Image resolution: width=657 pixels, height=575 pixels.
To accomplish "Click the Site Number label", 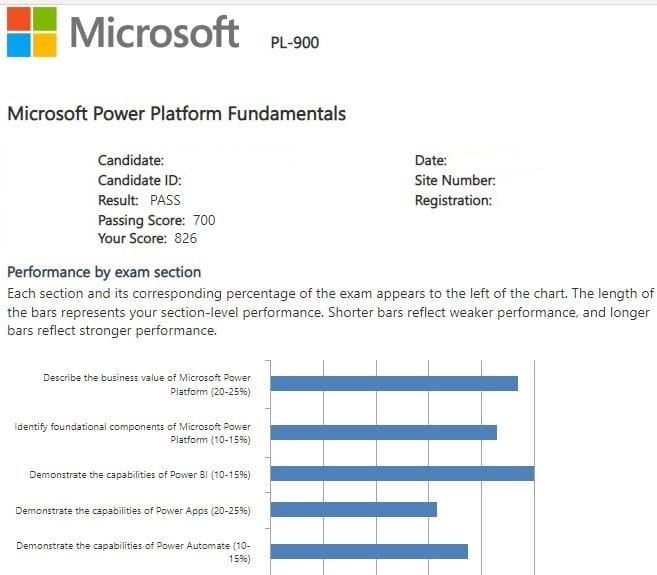I will (x=455, y=180).
